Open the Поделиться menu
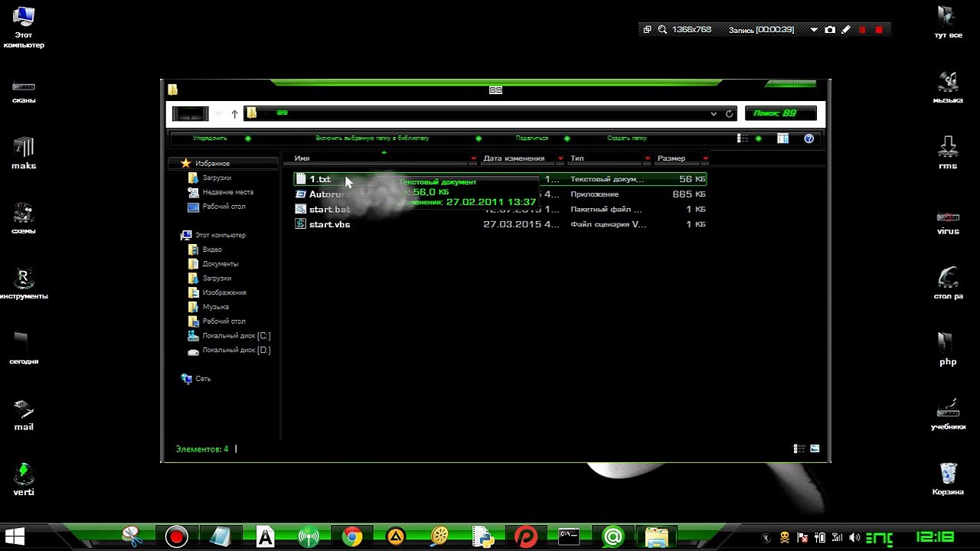The width and height of the screenshot is (980, 551). point(532,139)
